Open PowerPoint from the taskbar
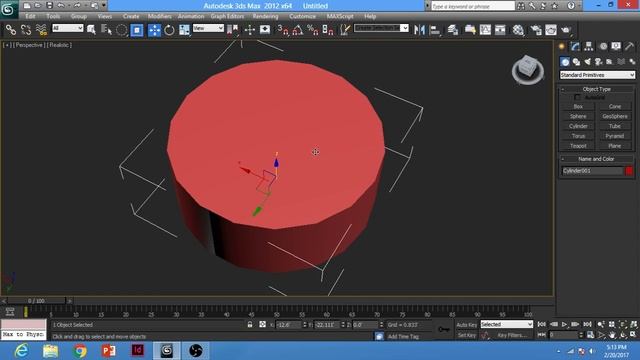The width and height of the screenshot is (640, 360). click(109, 351)
